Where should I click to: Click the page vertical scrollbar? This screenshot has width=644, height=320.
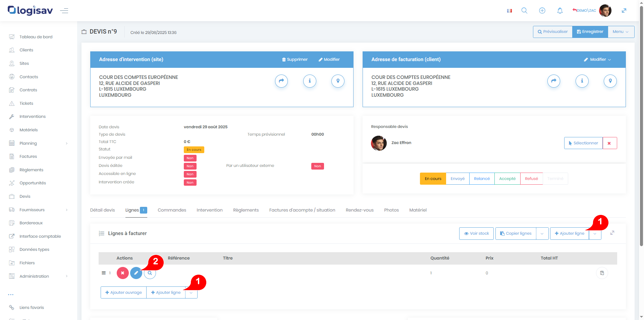pyautogui.click(x=641, y=126)
